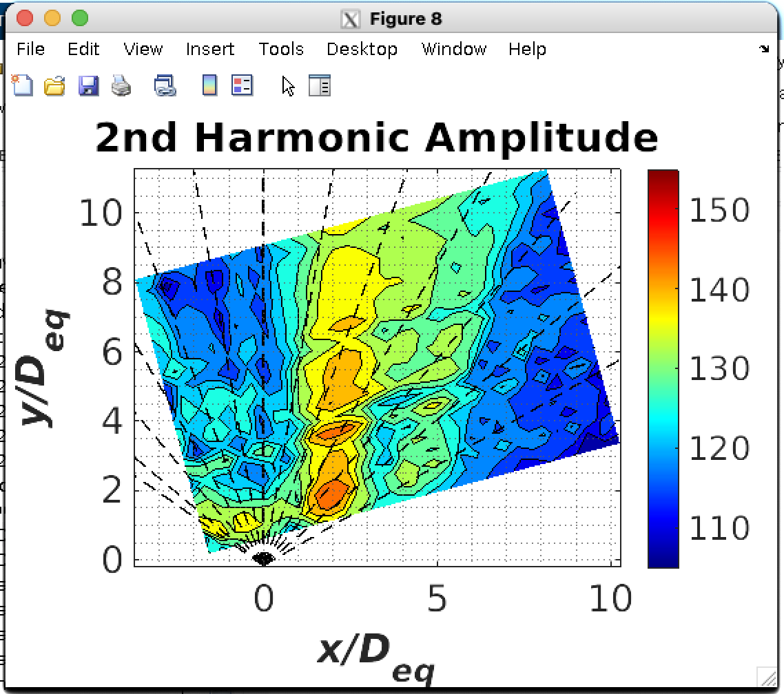Click the Save Figure floppy icon
This screenshot has height=694, width=784.
coord(88,86)
